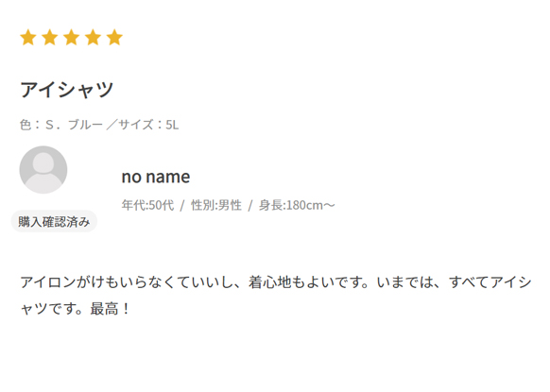Viewport: 550px width, 392px height.
Task: Click the fifth gold rating star
Action: 114,38
